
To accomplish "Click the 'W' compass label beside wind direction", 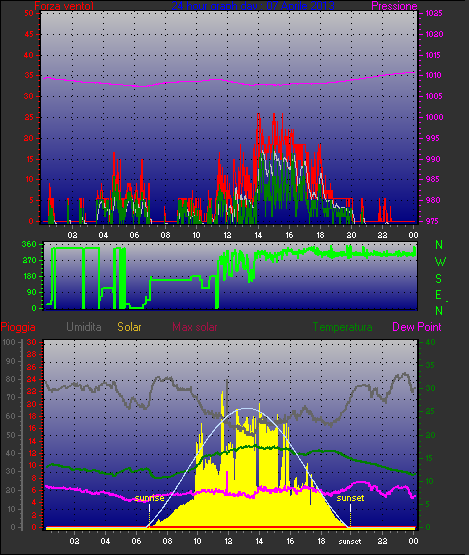I will pos(440,262).
